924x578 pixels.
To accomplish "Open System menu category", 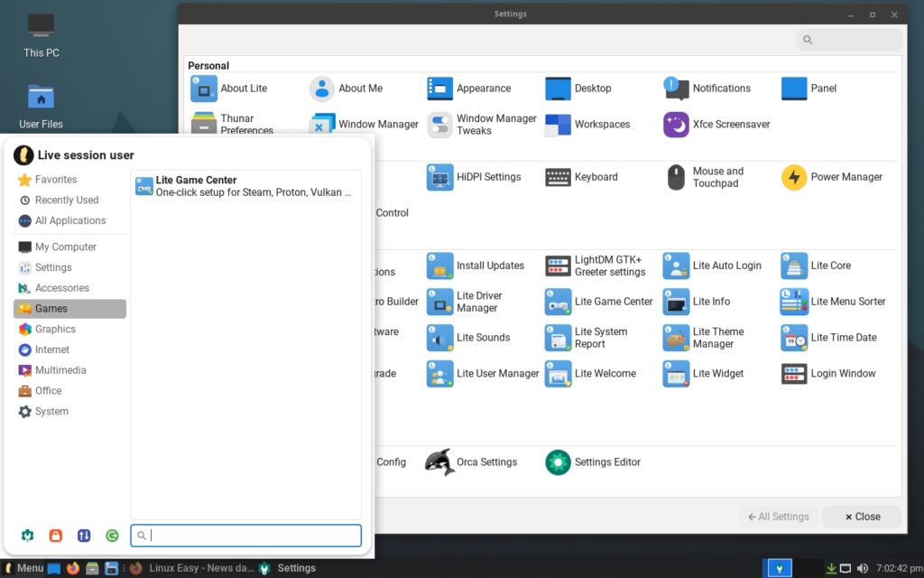I will (69, 412).
